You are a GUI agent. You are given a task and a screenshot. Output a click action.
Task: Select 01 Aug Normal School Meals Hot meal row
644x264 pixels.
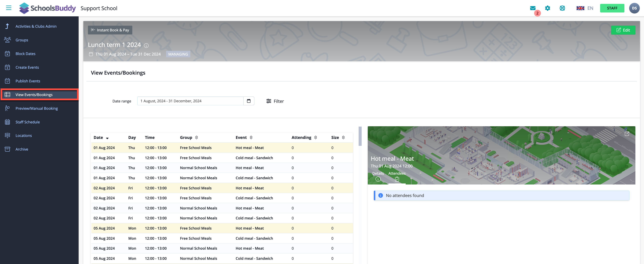tap(222, 168)
